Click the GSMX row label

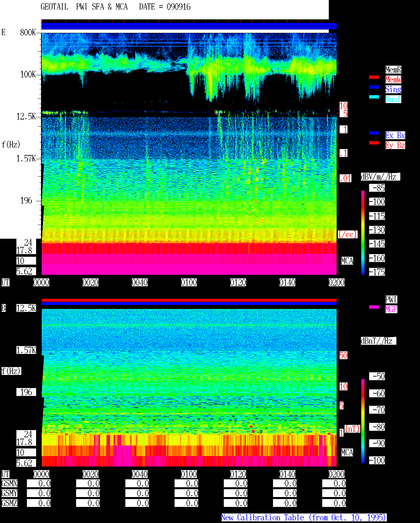coord(9,483)
